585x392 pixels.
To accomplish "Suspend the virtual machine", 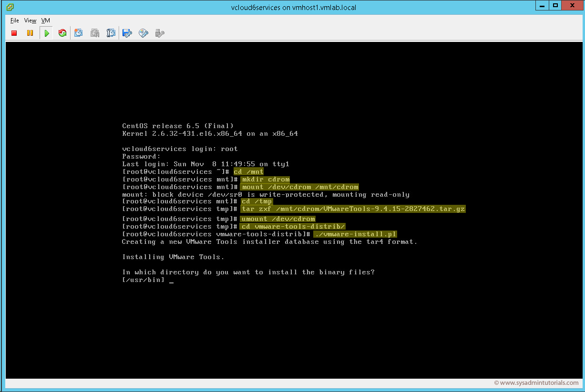I will [x=30, y=33].
